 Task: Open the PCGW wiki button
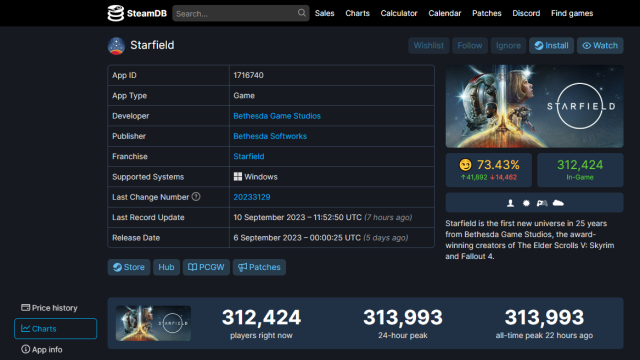(x=206, y=267)
